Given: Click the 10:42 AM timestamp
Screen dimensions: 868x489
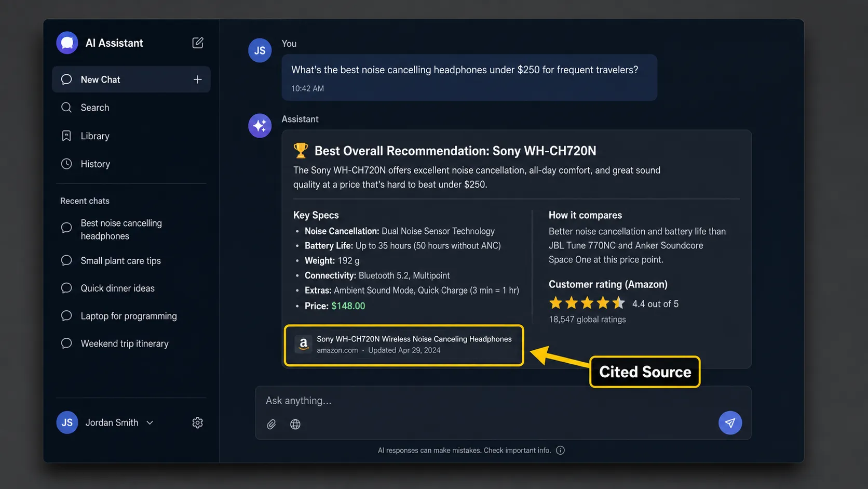Looking at the screenshot, I should (307, 88).
